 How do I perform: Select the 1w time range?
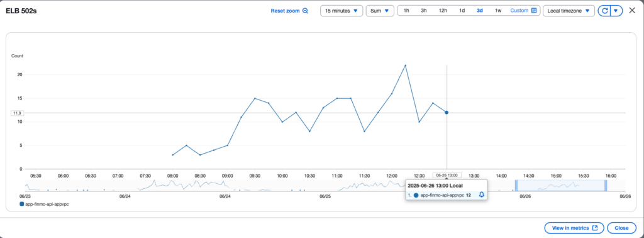point(498,11)
